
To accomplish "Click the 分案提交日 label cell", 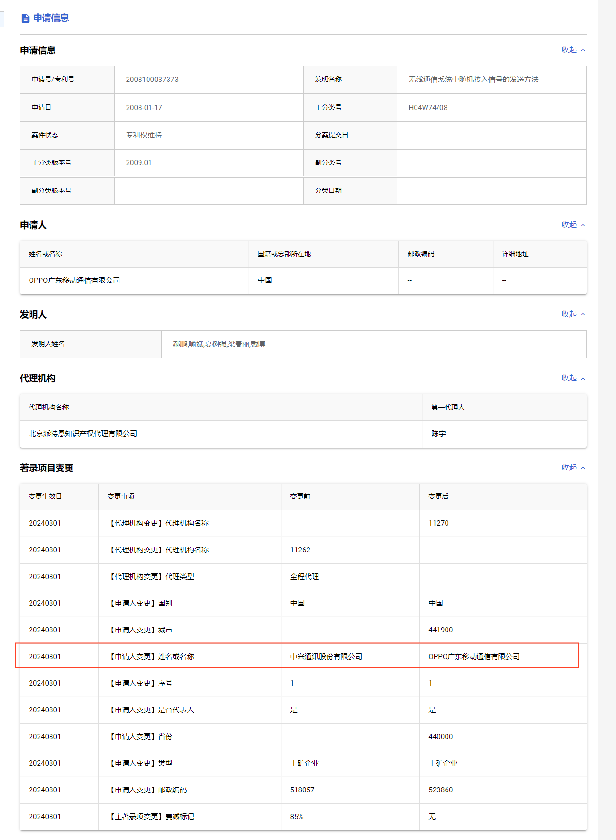I will point(350,135).
